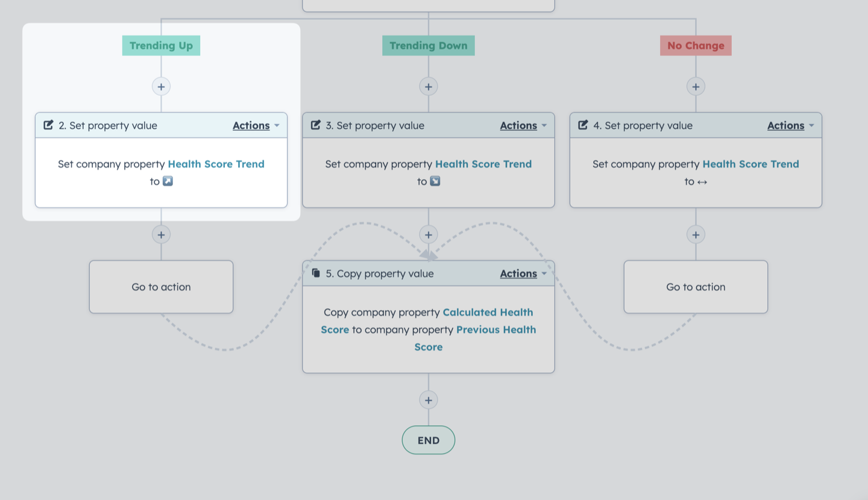
Task: Click plus button under action 3 card
Action: (429, 235)
